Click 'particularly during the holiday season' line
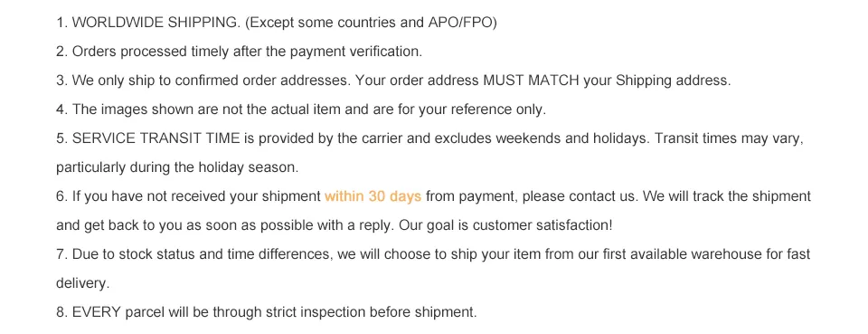 177,167
